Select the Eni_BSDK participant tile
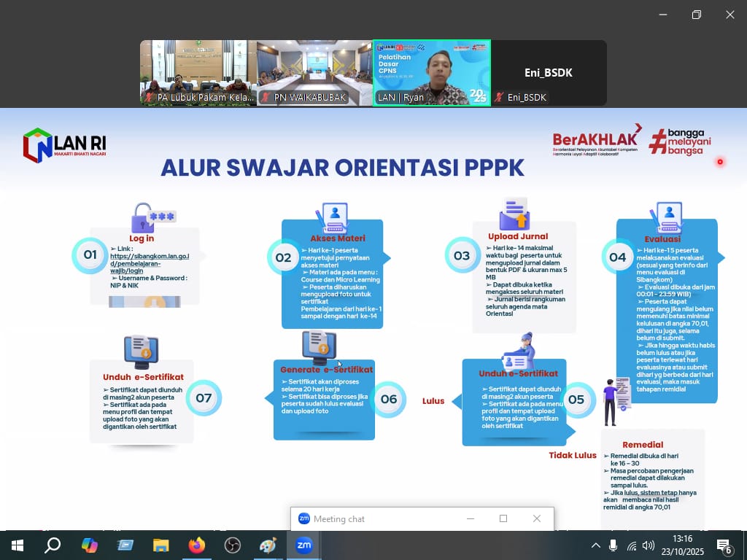747x560 pixels. [x=549, y=73]
